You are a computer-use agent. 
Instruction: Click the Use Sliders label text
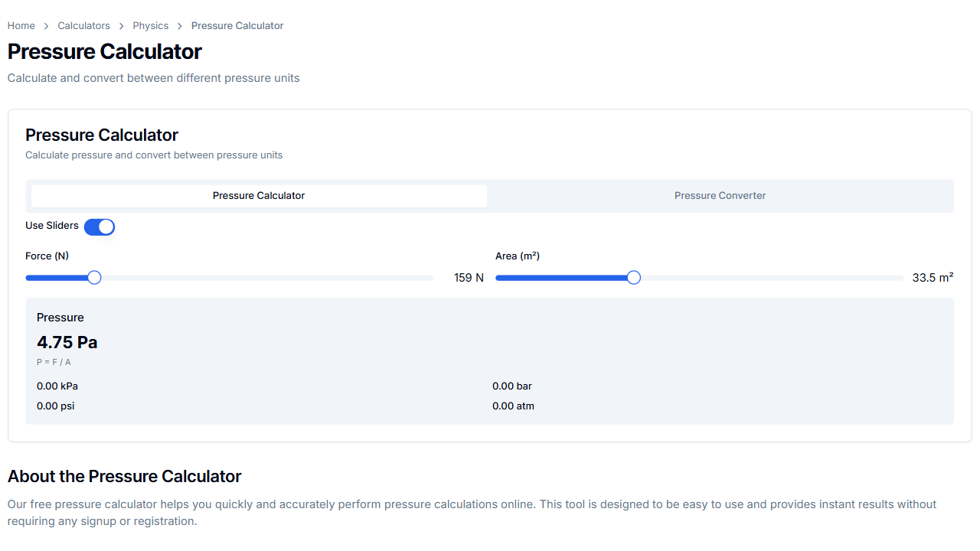pos(52,226)
